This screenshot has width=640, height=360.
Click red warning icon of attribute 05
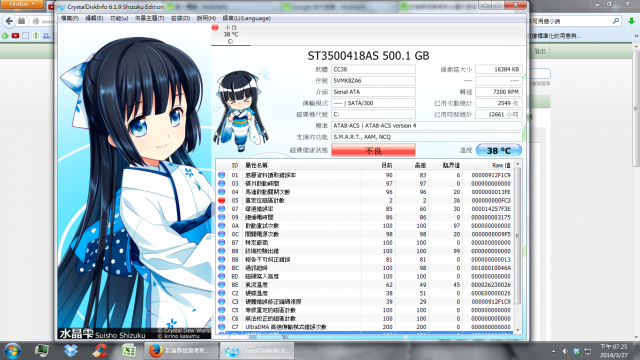(x=222, y=200)
